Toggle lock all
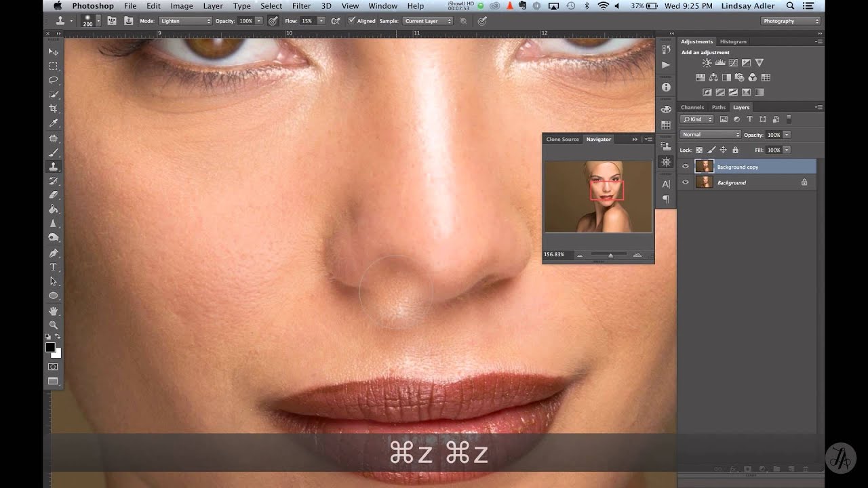 tap(735, 150)
